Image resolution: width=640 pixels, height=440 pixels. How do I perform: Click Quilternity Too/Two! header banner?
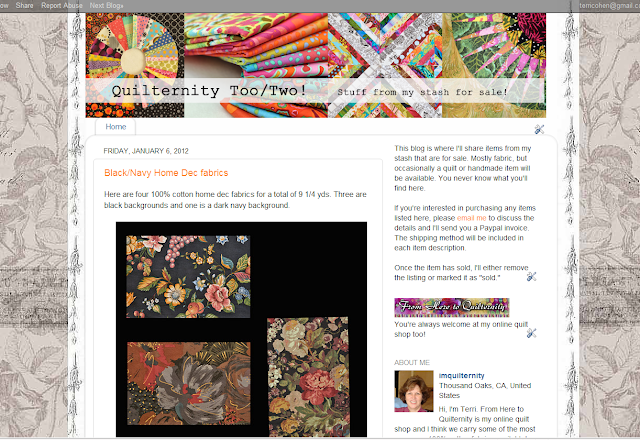pos(316,65)
